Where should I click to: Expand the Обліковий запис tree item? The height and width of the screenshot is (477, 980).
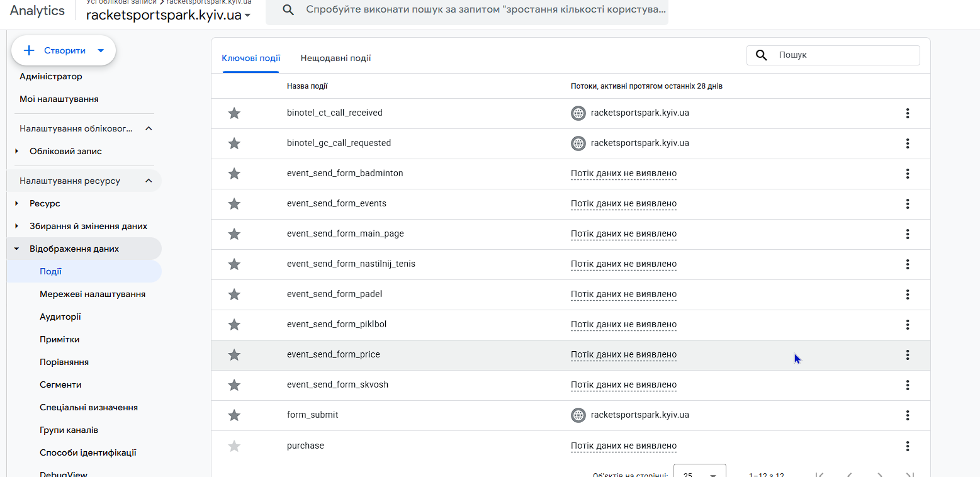17,151
